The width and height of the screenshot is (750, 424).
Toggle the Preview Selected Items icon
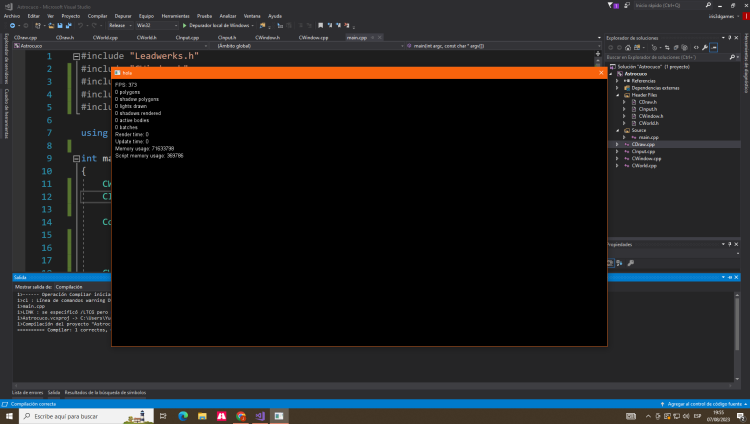pyautogui.click(x=714, y=47)
